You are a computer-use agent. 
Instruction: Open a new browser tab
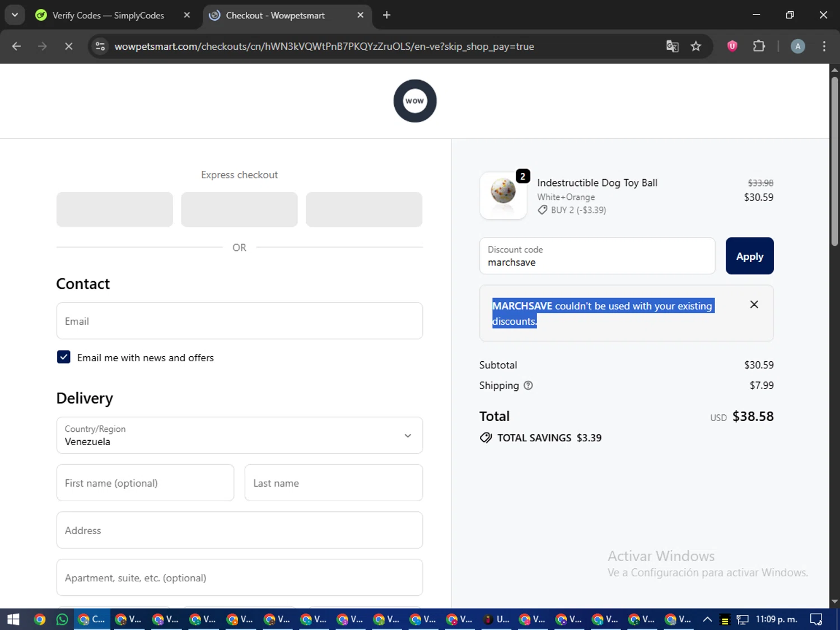point(386,15)
